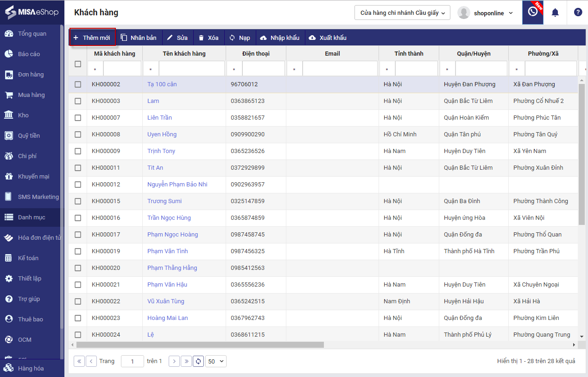Click the horizontal scrollbar under the table
Image resolution: width=588 pixels, height=377 pixels.
(200, 345)
